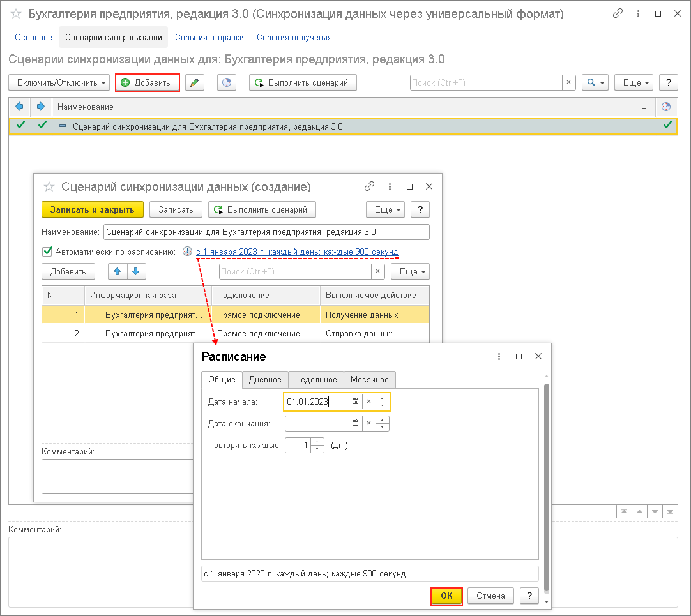Expand Еще menu in scenario dialog header

point(385,209)
